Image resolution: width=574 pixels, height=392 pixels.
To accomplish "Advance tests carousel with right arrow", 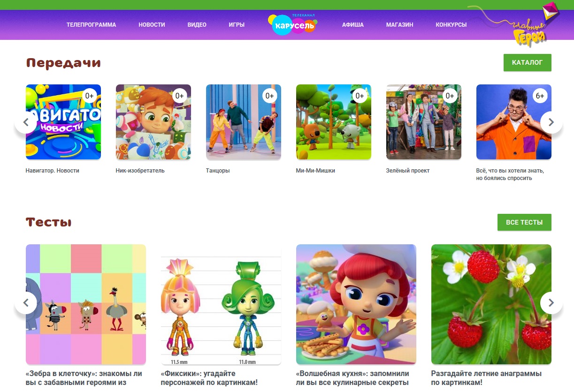I will click(551, 303).
